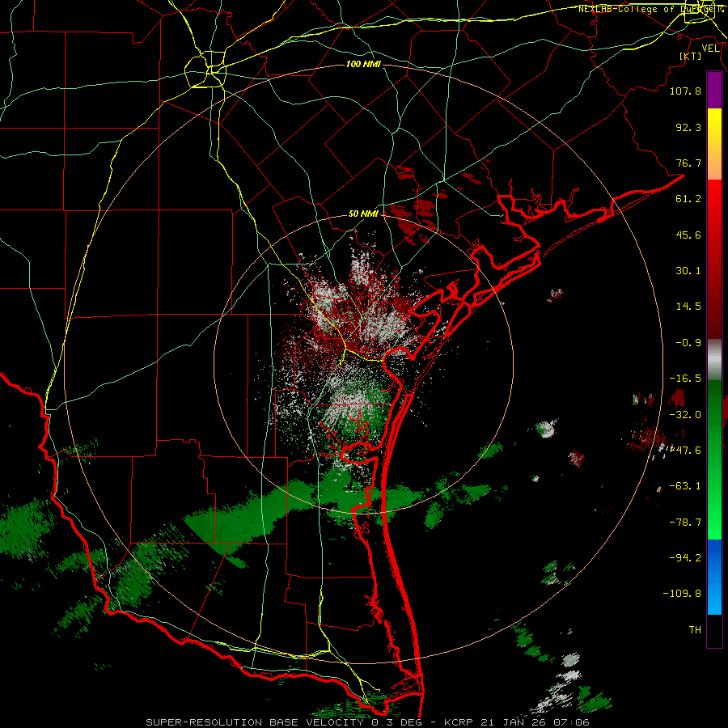Click the 100 NMI range ring label
Viewport: 728px width, 728px height.
[x=363, y=64]
